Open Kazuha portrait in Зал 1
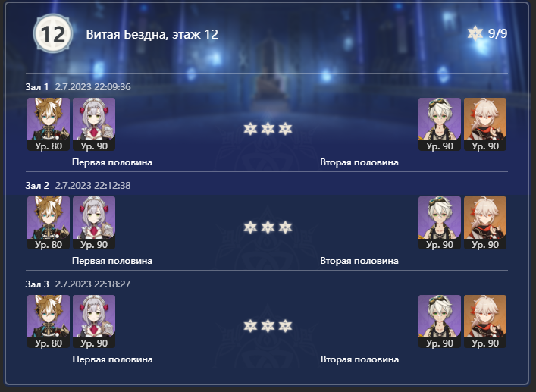 click(x=485, y=124)
